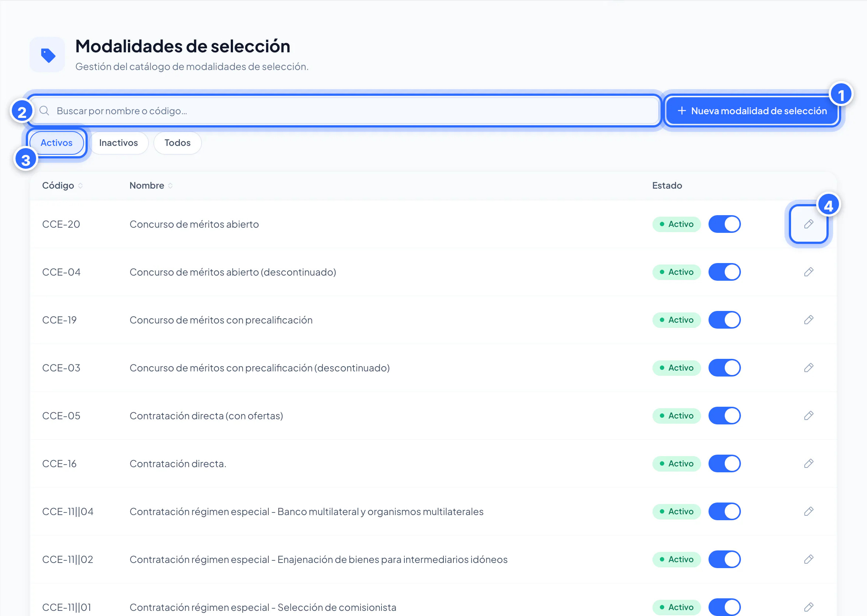Sort table by Código column
Screen dimensions: 867x616
62,185
